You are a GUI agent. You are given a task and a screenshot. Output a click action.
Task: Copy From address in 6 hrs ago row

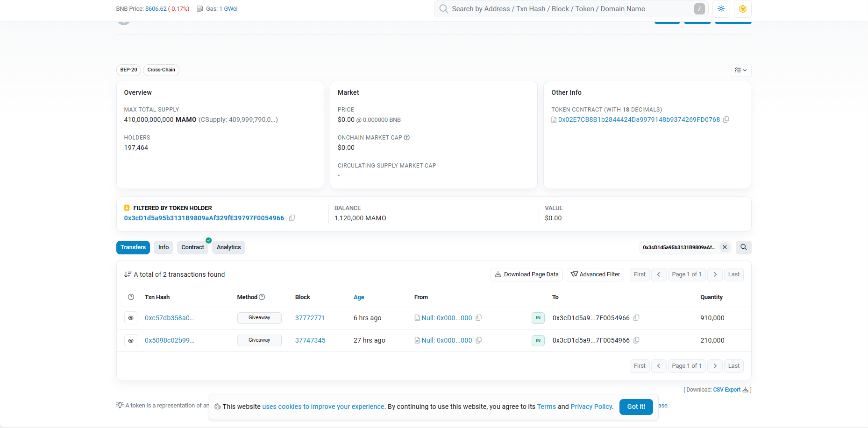pyautogui.click(x=479, y=318)
